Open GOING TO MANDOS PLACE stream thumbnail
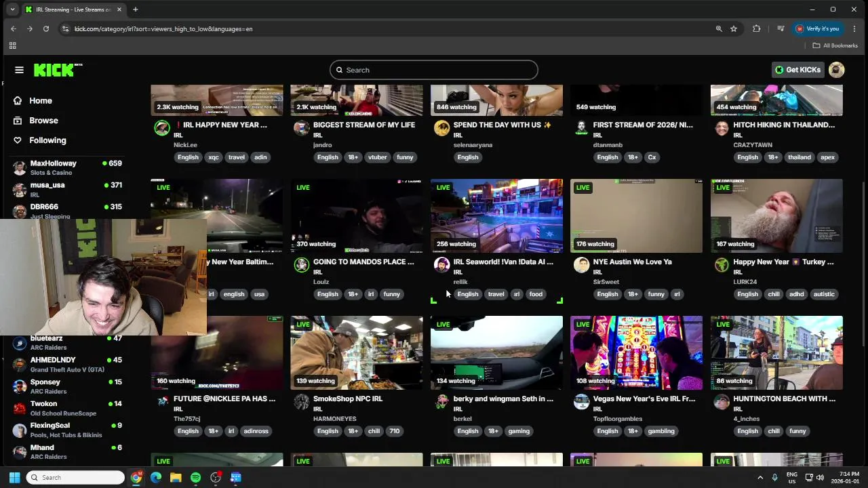Viewport: 868px width, 488px height. [x=357, y=216]
